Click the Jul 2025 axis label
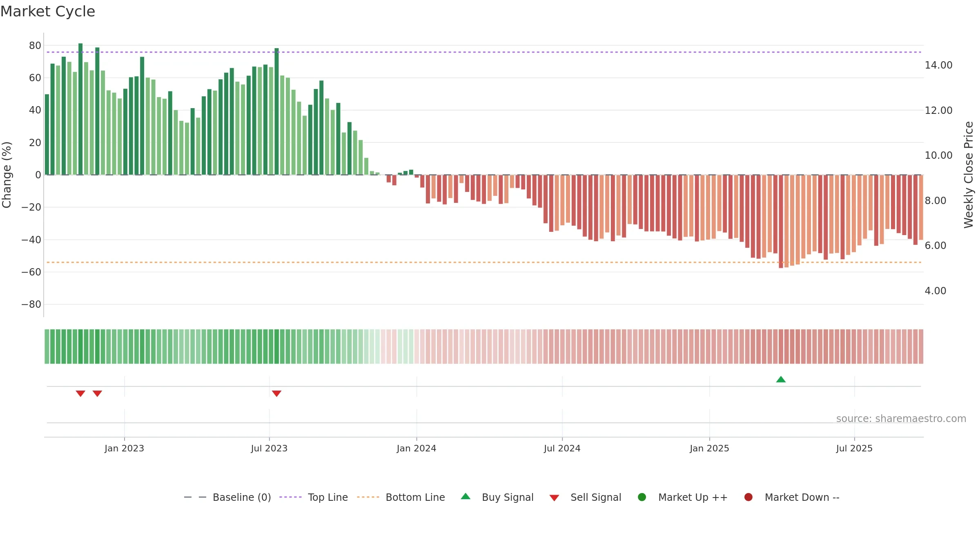Image resolution: width=980 pixels, height=551 pixels. click(x=854, y=449)
